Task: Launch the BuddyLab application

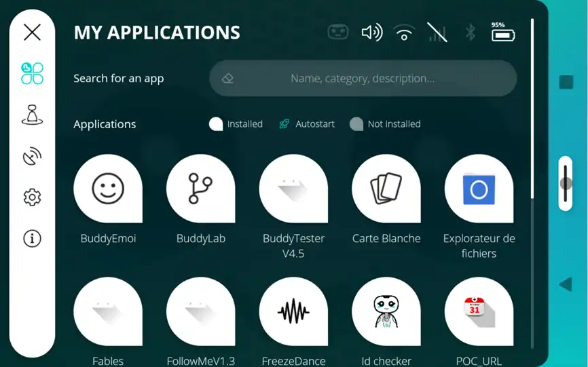Action: click(200, 189)
